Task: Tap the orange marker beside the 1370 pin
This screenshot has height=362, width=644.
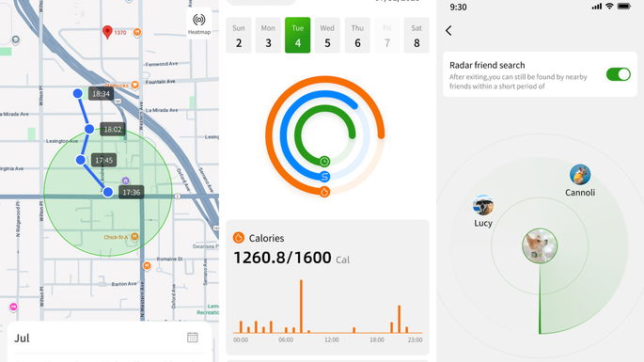Action: tap(137, 32)
